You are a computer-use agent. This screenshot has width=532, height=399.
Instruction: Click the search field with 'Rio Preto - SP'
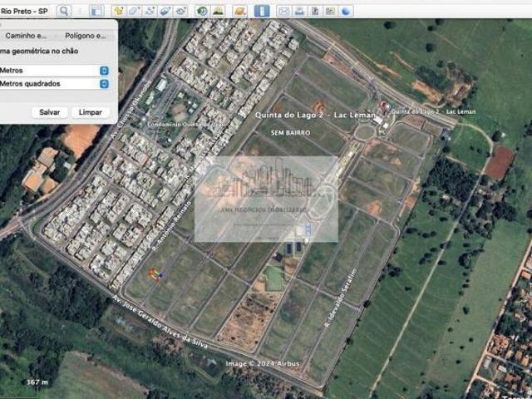(x=26, y=11)
